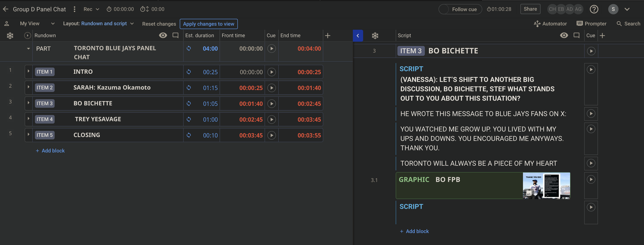Cue the CLOSING item
This screenshot has height=245, width=644.
coord(272,135)
